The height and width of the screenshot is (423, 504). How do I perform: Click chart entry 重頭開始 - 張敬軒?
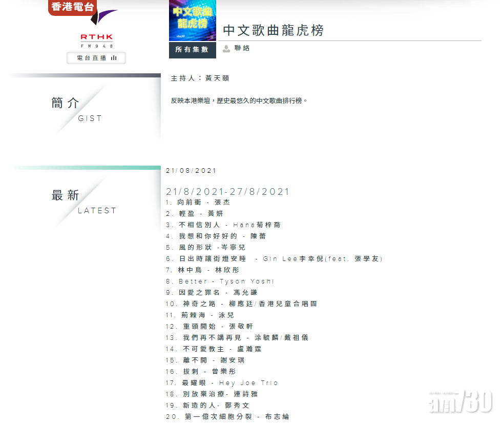[209, 327]
